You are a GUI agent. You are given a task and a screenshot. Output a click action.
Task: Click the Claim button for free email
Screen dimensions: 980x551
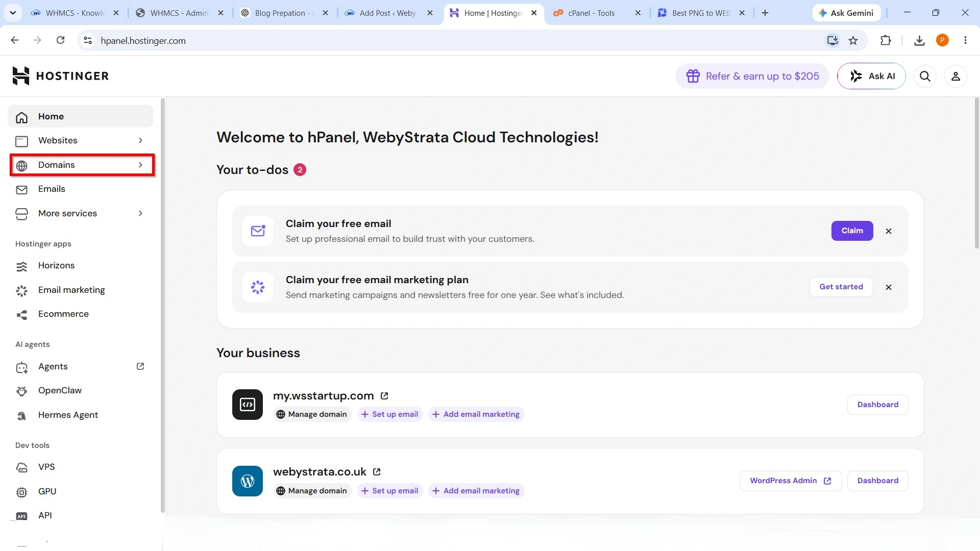pyautogui.click(x=852, y=231)
